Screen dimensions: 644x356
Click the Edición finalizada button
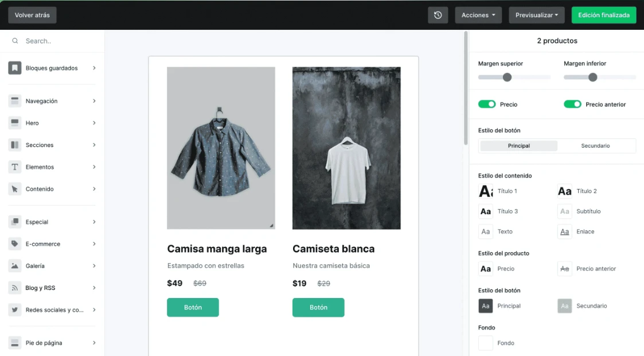pos(603,16)
